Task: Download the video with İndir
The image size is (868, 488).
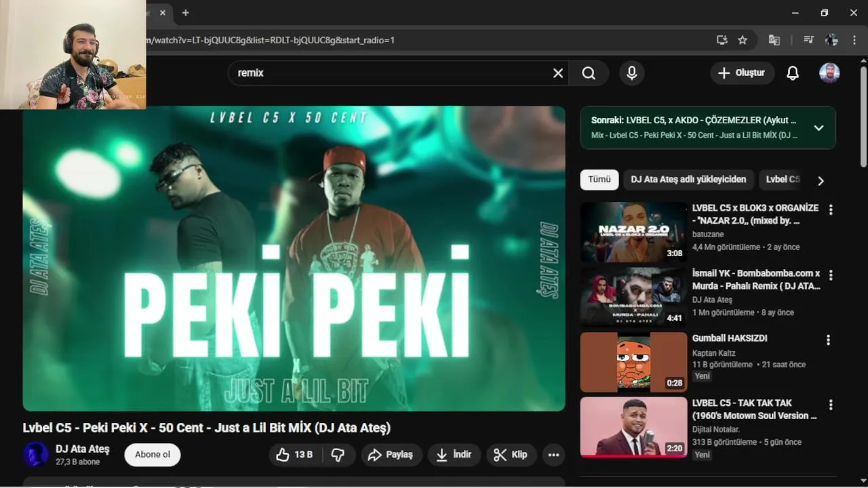Action: pos(454,455)
